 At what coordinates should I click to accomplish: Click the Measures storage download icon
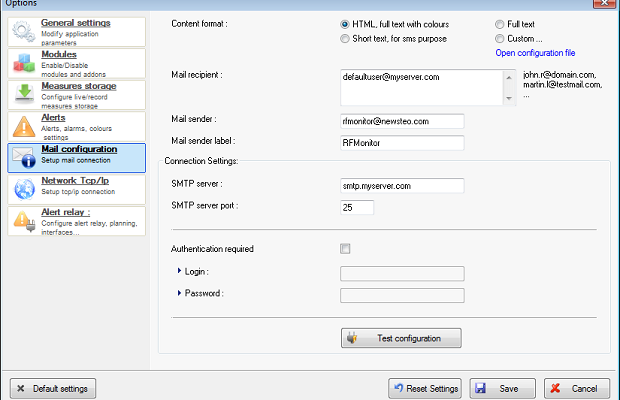pos(25,94)
